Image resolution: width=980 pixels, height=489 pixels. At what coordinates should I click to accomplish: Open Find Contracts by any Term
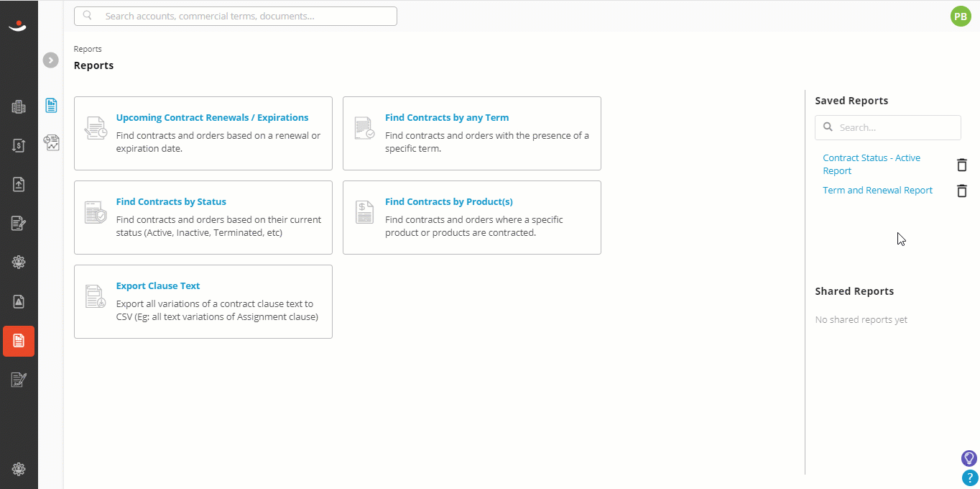447,117
